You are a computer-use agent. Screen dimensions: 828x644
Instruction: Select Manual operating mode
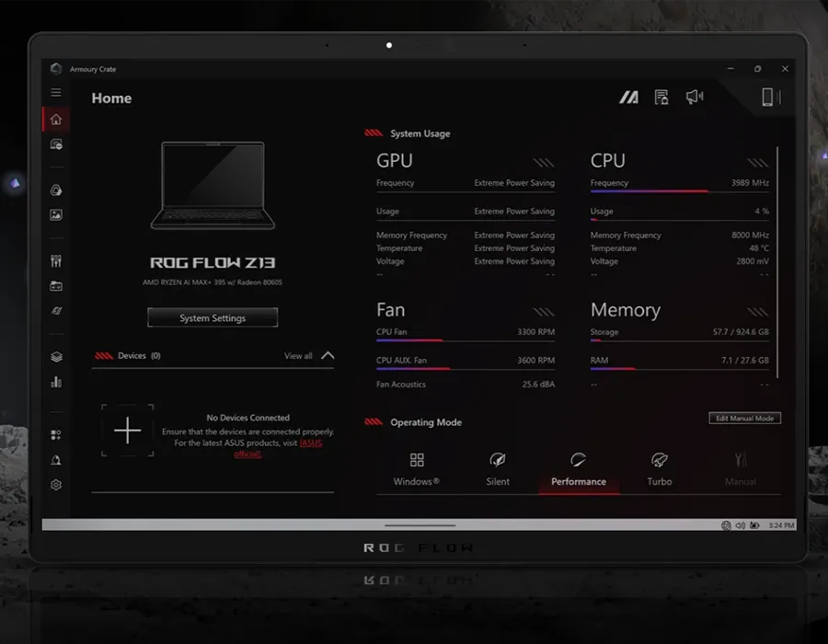741,469
